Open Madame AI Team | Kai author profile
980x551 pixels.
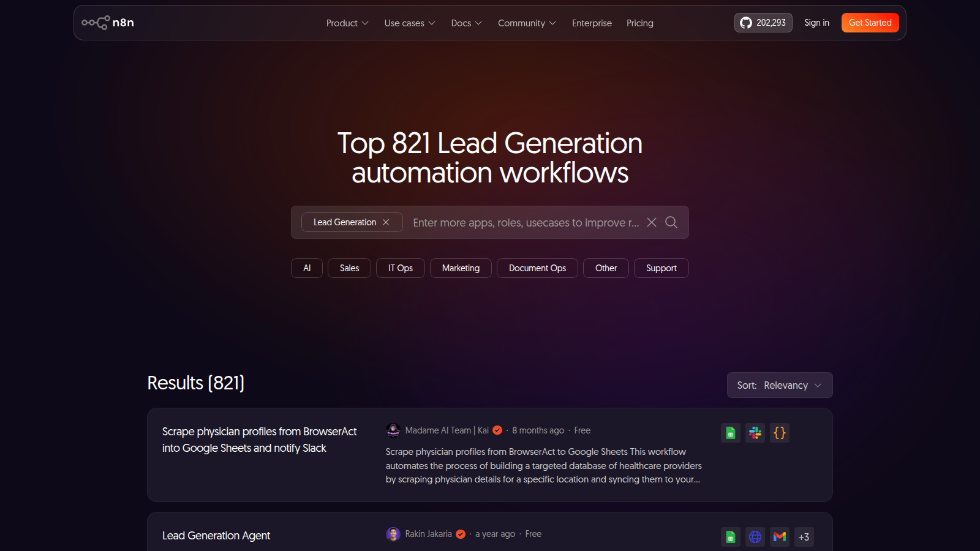point(447,430)
